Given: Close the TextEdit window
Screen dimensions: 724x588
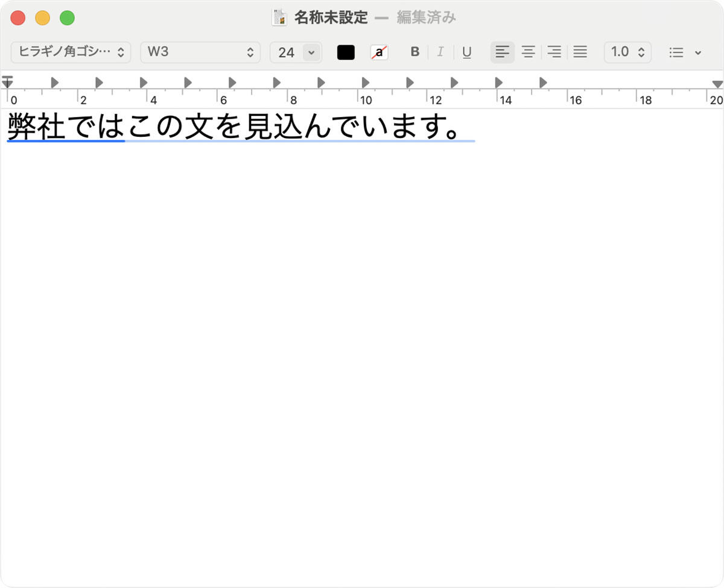Looking at the screenshot, I should click(18, 18).
